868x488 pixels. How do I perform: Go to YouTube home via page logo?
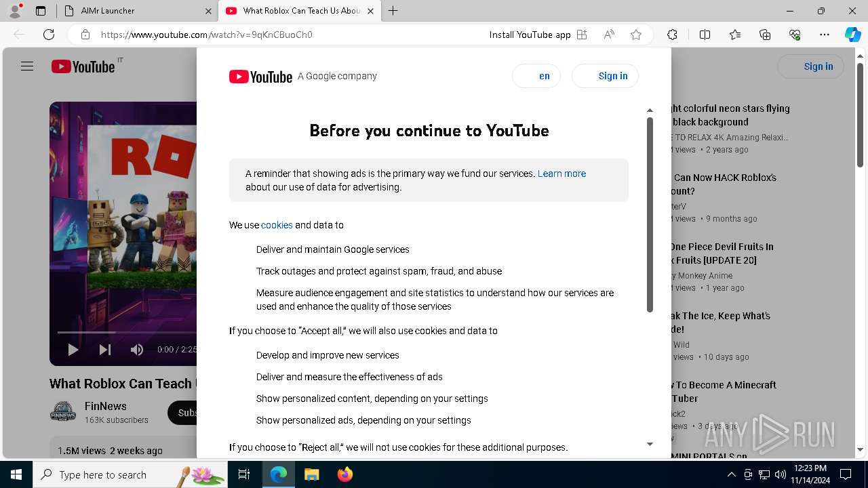tap(83, 66)
